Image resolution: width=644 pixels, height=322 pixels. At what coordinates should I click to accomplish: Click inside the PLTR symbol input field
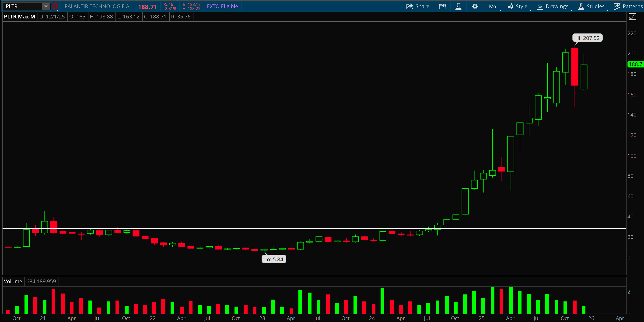click(22, 7)
